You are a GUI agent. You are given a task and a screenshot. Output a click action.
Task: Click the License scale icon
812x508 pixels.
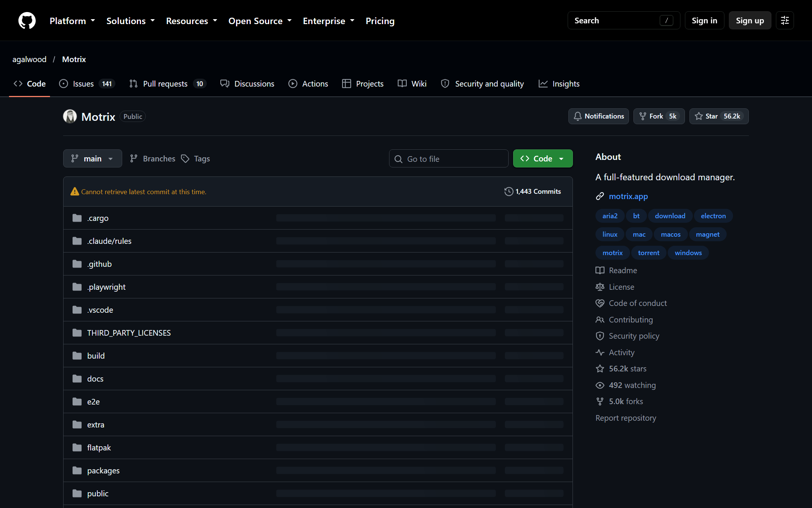(x=600, y=287)
